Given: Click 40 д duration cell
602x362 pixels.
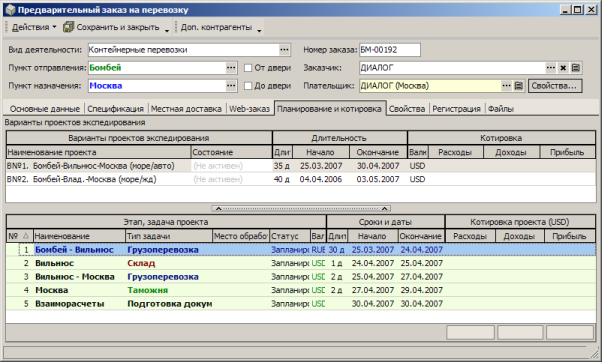Looking at the screenshot, I should coord(282,179).
